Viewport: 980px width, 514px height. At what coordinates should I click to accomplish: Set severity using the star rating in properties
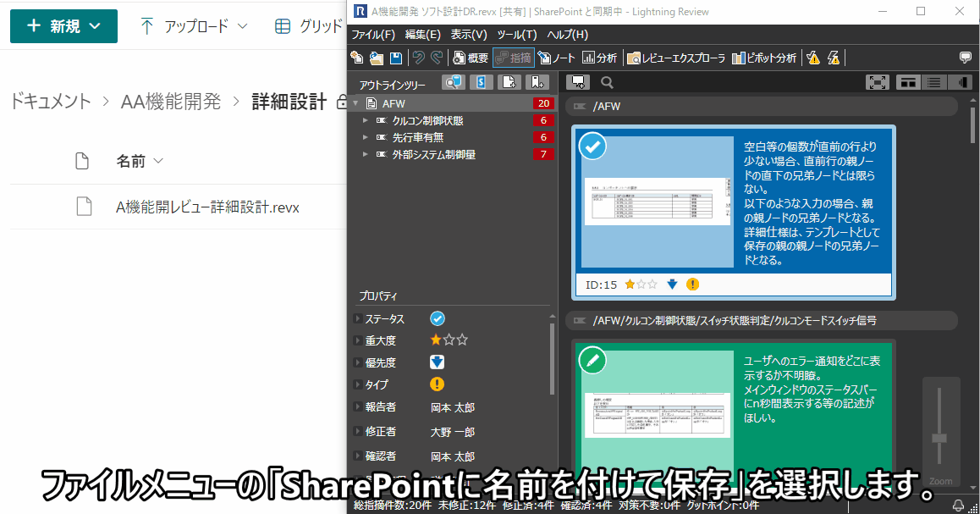(449, 340)
